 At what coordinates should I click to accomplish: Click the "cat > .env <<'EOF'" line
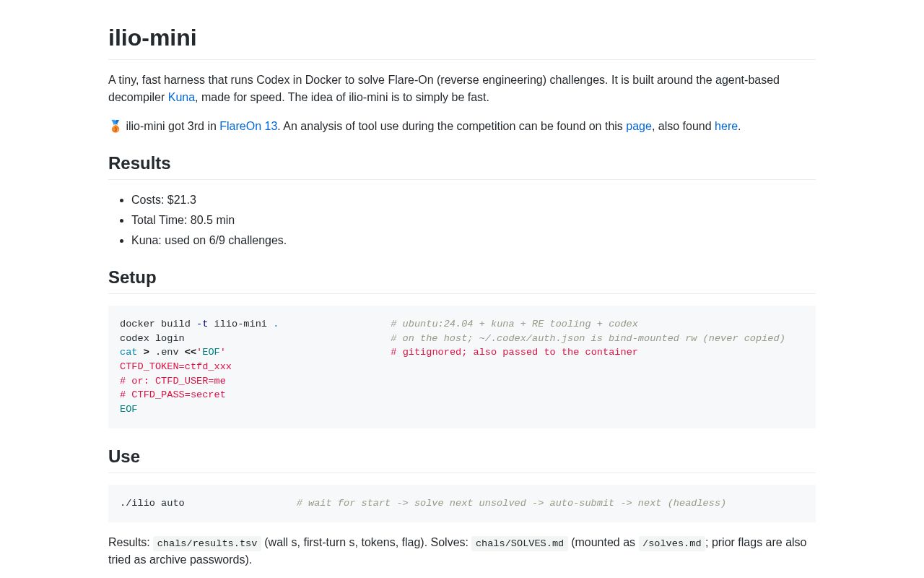tap(173, 353)
